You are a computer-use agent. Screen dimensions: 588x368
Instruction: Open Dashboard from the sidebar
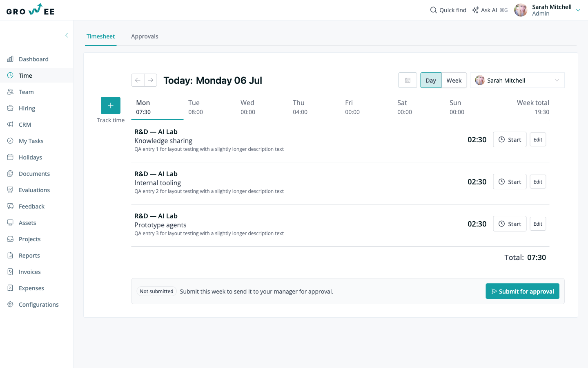pyautogui.click(x=36, y=59)
